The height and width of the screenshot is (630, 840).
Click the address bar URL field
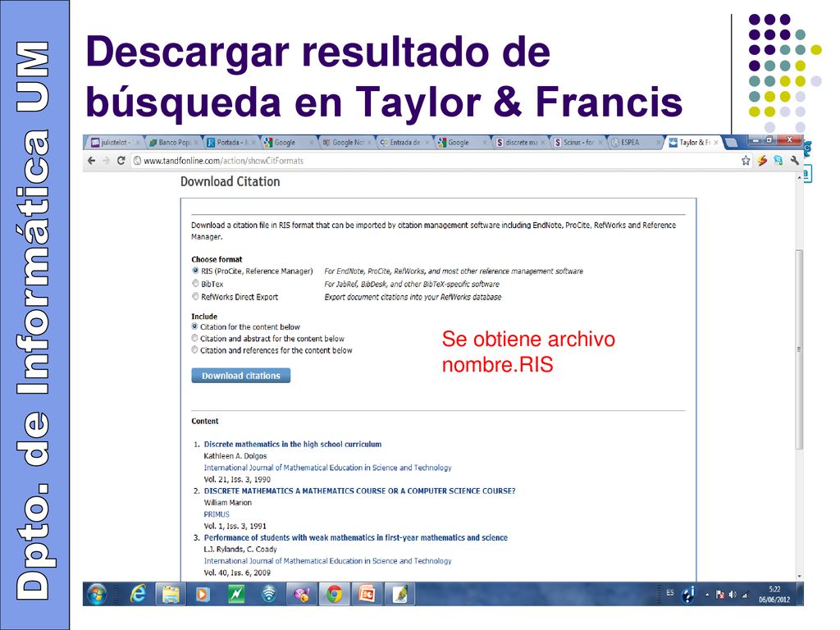click(x=434, y=161)
